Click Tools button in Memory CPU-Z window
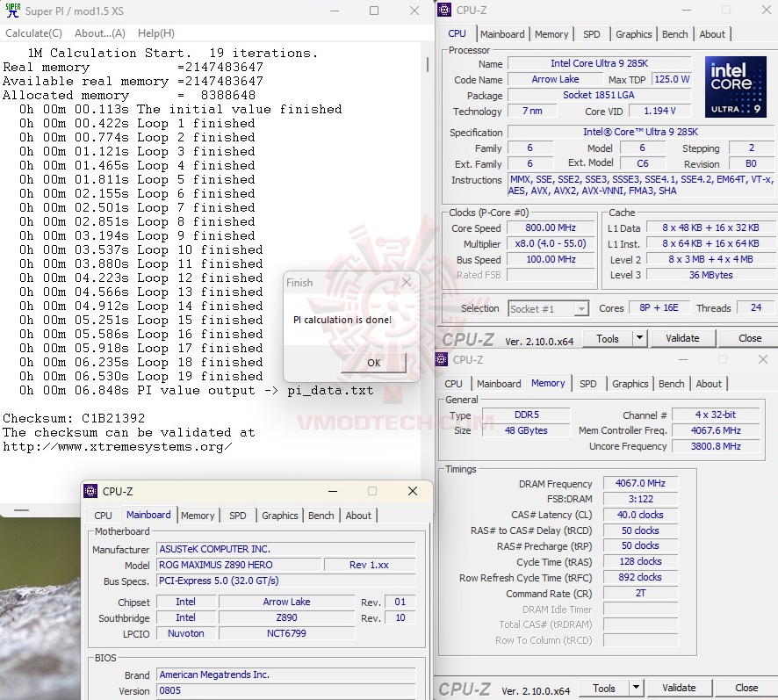 click(x=604, y=688)
